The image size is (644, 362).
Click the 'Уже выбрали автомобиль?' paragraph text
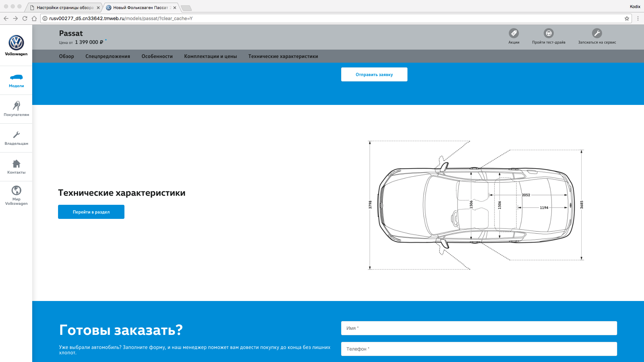pos(195,350)
